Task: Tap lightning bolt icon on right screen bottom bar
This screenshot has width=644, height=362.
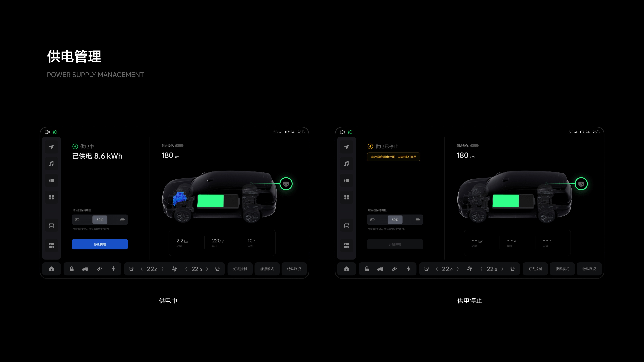Action: pos(409,269)
